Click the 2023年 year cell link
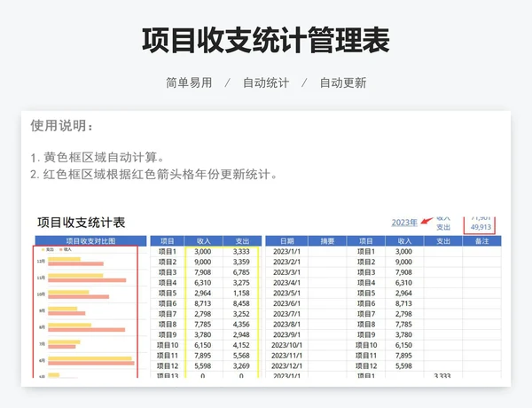The width and height of the screenshot is (532, 408). tap(404, 223)
